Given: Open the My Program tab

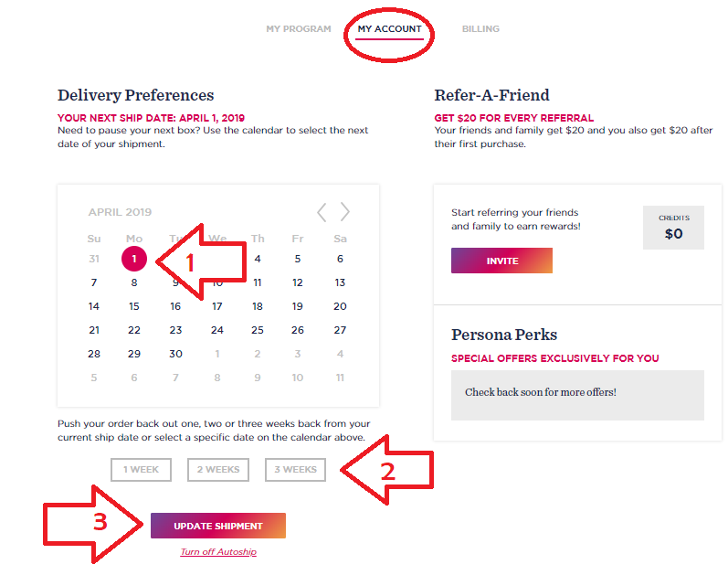Looking at the screenshot, I should (x=299, y=29).
